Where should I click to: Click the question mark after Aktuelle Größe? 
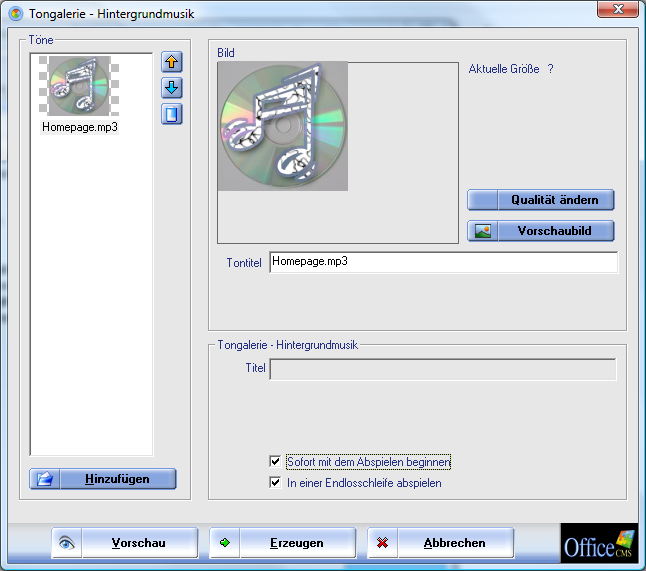[550, 69]
